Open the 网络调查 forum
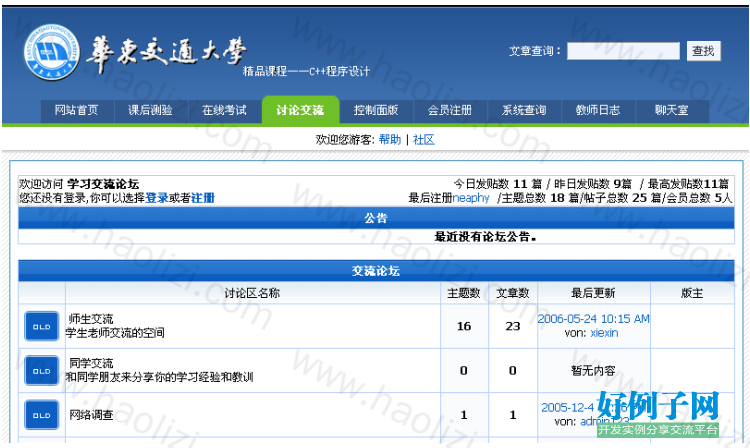Image resolution: width=750 pixels, height=448 pixels. (91, 415)
